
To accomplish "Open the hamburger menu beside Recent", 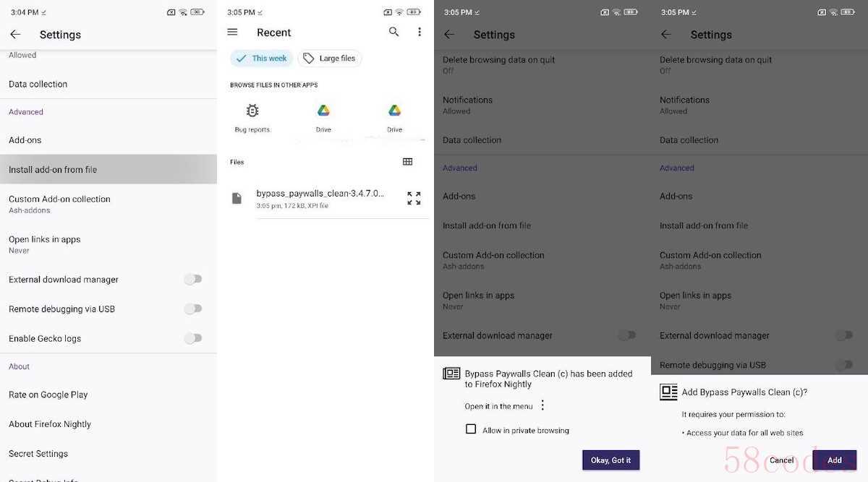I will click(232, 32).
